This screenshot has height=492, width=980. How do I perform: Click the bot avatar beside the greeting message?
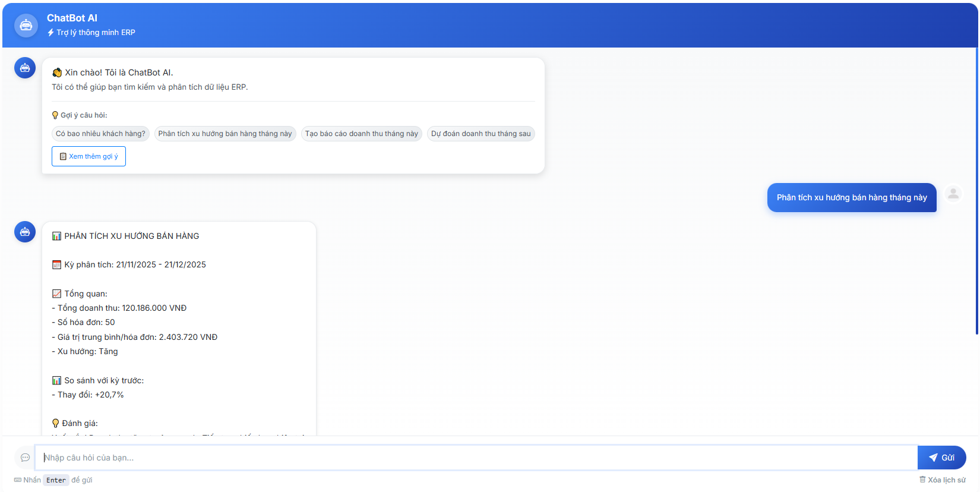coord(25,68)
